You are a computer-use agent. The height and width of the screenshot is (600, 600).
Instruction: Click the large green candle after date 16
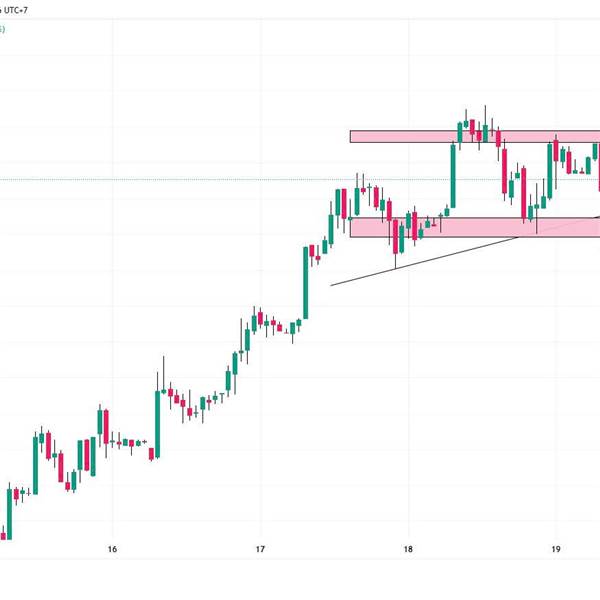click(157, 420)
